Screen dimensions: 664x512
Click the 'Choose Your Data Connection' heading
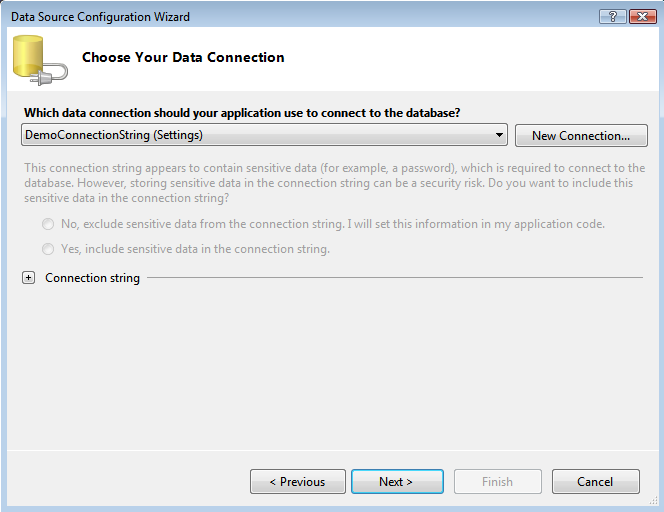[x=183, y=58]
